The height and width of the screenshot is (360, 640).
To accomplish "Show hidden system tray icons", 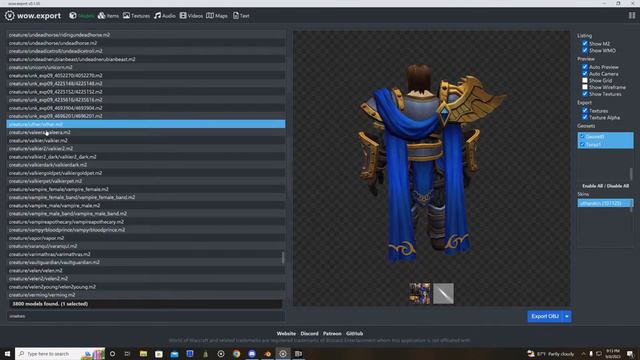I will pos(583,353).
